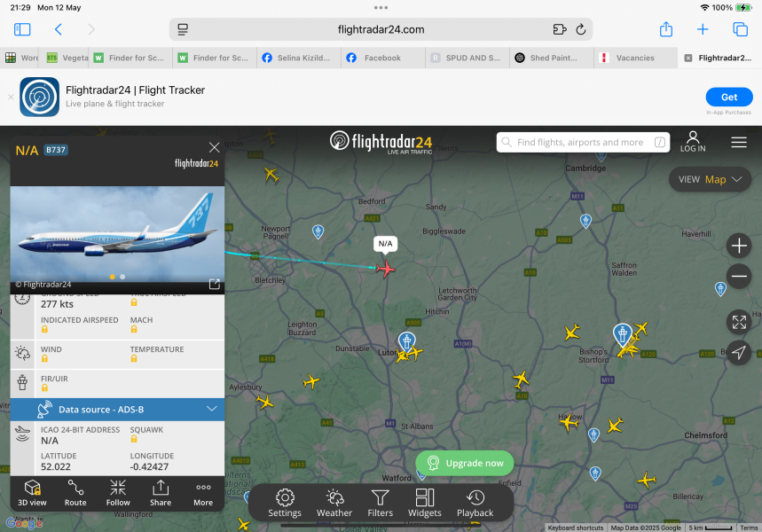
Task: Tap the locked FIR/UIR value
Action: point(44,387)
